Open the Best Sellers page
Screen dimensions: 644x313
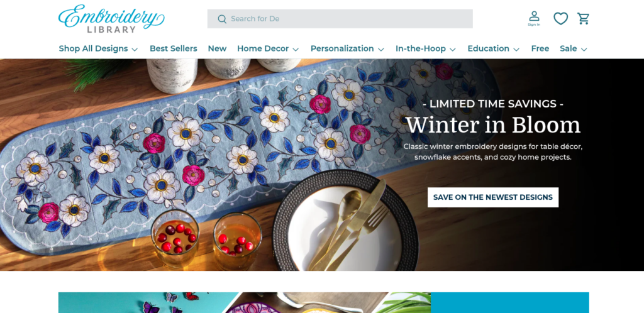(x=174, y=48)
